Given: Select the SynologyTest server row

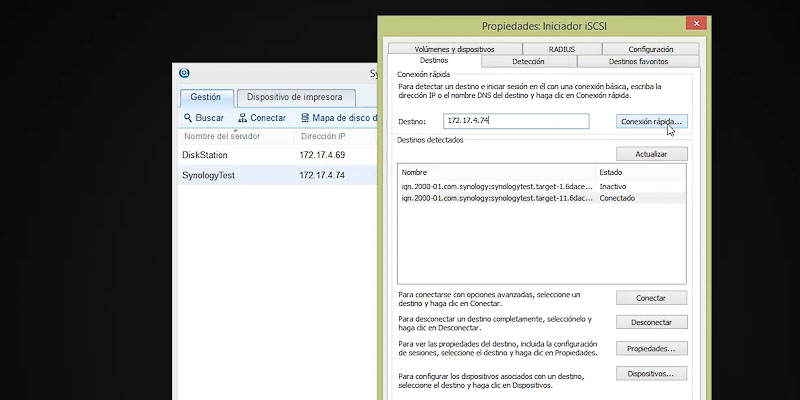Looking at the screenshot, I should click(278, 175).
